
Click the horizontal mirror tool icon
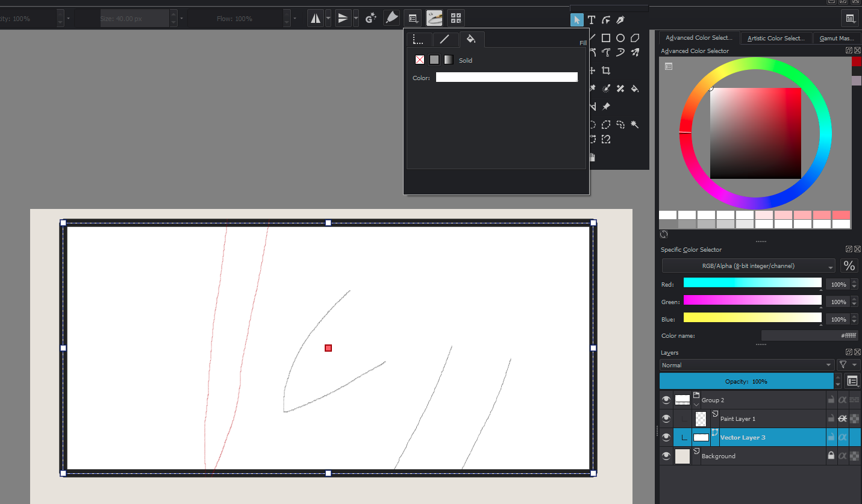click(x=316, y=18)
